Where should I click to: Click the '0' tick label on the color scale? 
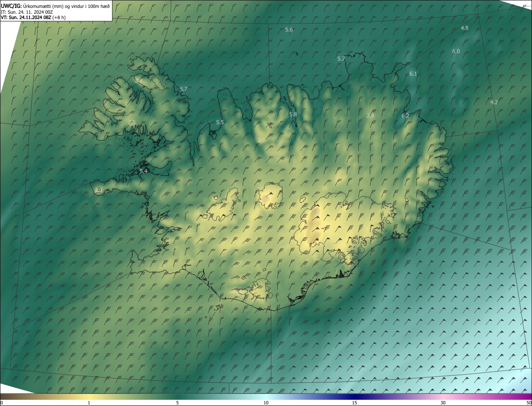click(x=2, y=403)
